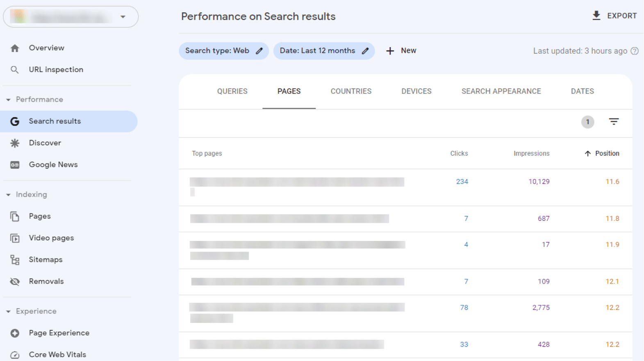The height and width of the screenshot is (361, 644).
Task: Click the 78 clicks value
Action: click(464, 308)
